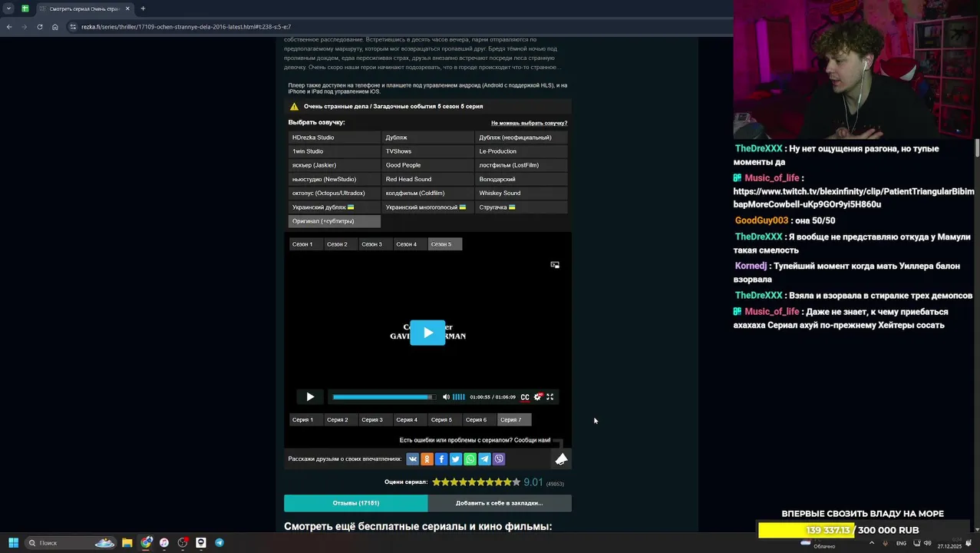The image size is (980, 553).
Task: Open Отзывы (17161) tab
Action: 355,503
